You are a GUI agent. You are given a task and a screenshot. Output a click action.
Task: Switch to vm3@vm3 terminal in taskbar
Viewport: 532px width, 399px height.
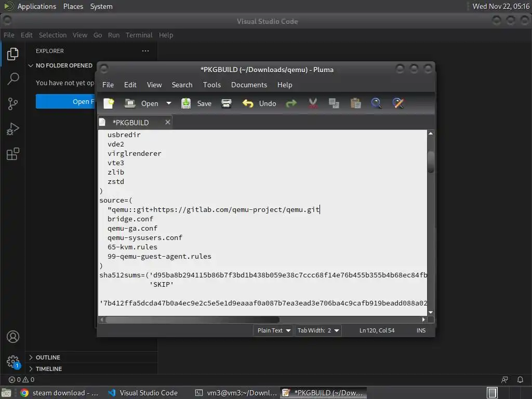pyautogui.click(x=236, y=393)
